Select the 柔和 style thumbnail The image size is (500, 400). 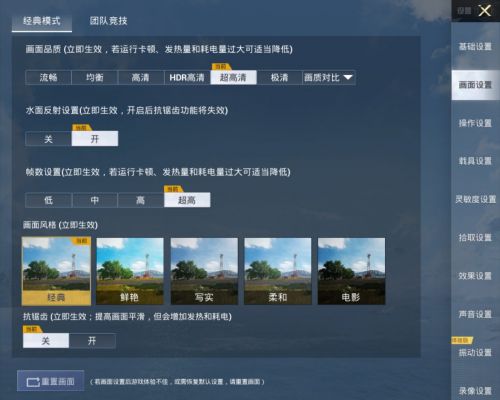click(x=278, y=271)
